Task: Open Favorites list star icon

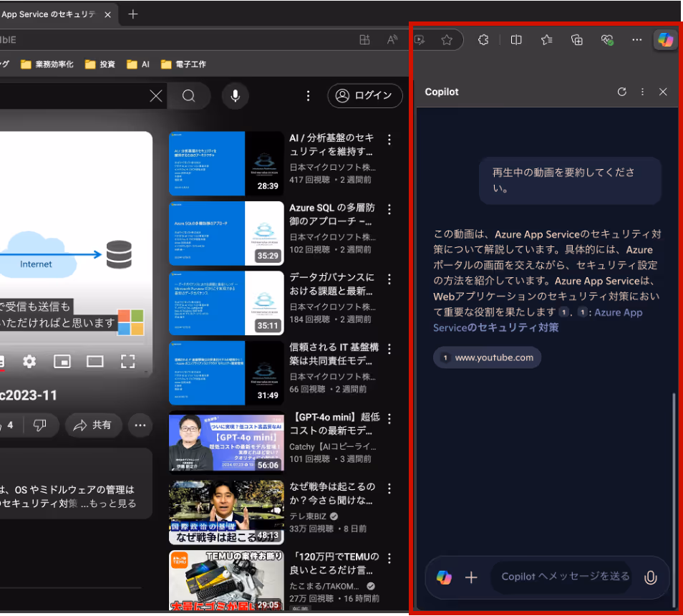Action: click(547, 40)
